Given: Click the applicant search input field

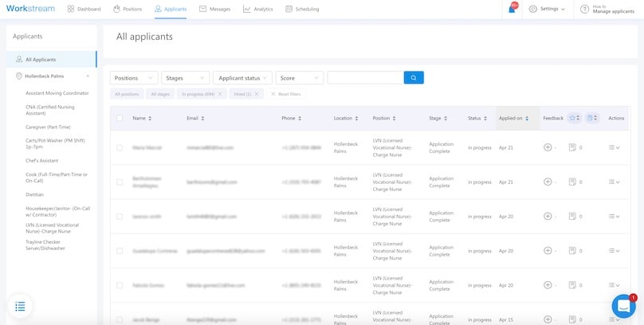Looking at the screenshot, I should (x=365, y=78).
